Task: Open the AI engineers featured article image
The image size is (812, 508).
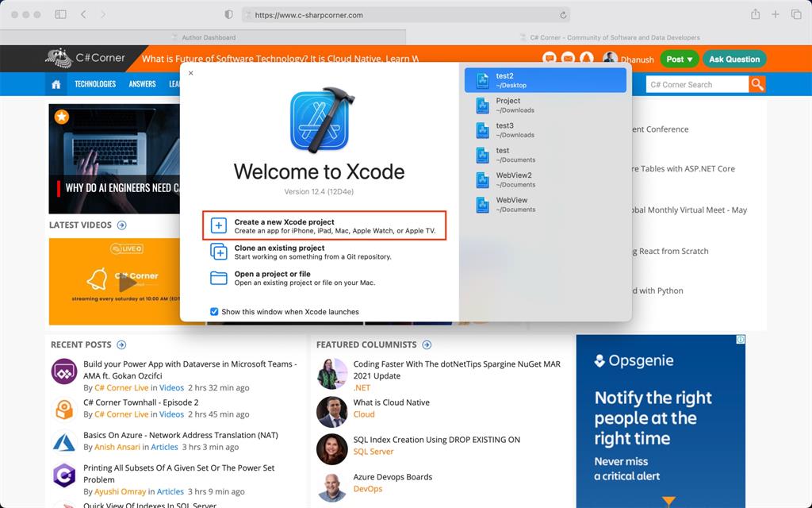Action: [114, 159]
